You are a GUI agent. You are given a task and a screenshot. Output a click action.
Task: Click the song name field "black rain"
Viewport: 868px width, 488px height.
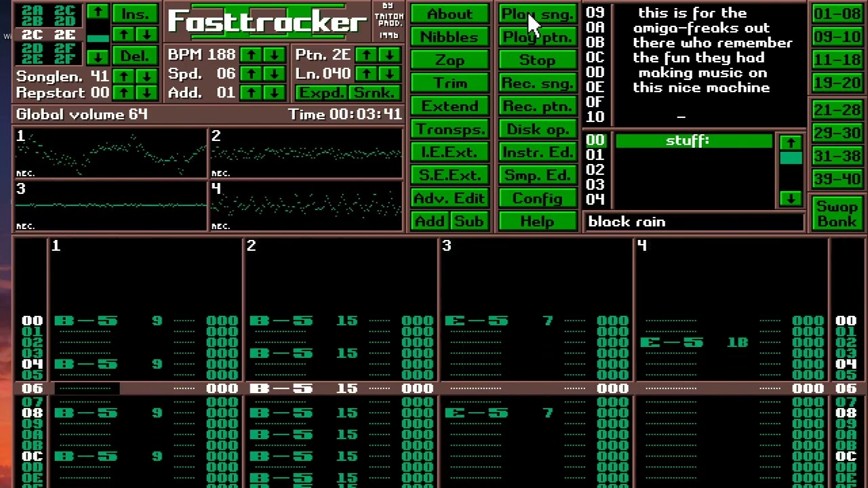[694, 222]
